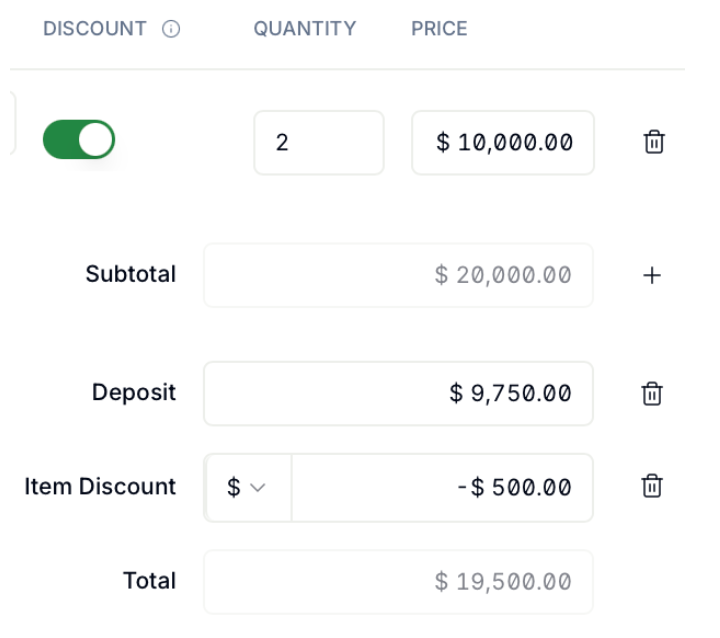Click the Subtotal field showing $20,000.00
The height and width of the screenshot is (638, 720).
coord(399,275)
